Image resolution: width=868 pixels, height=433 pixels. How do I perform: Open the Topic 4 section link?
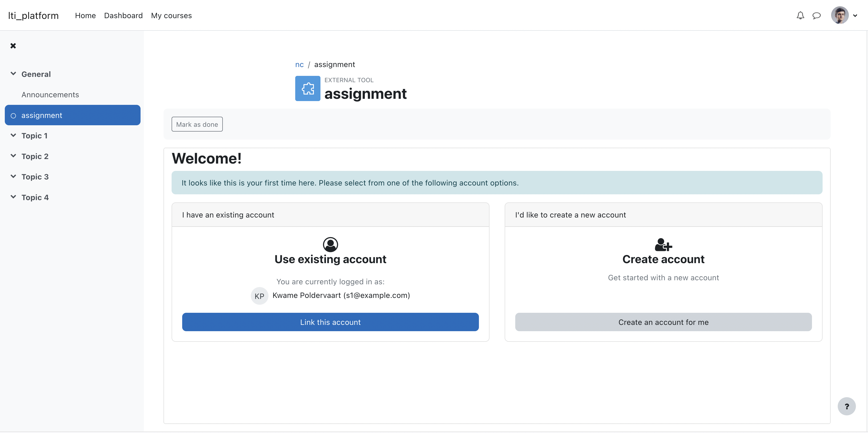tap(35, 198)
